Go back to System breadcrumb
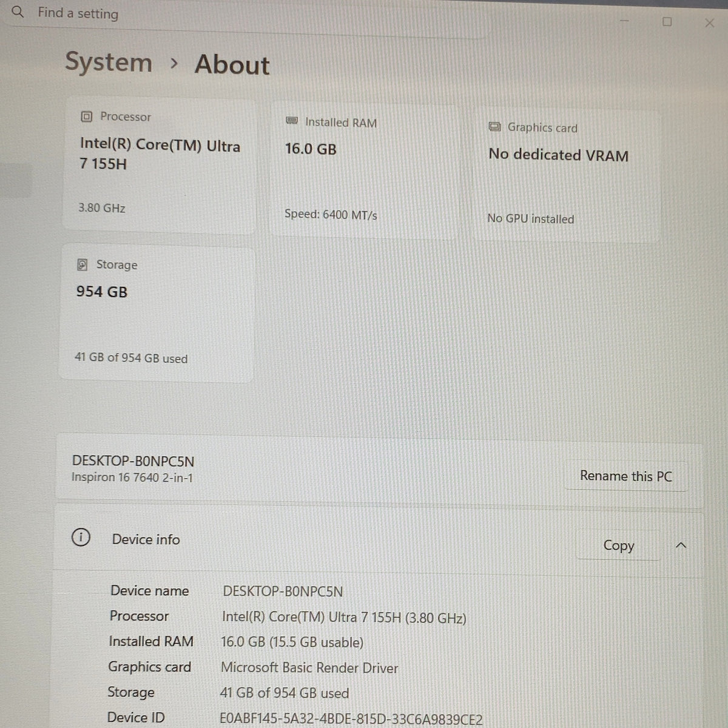Viewport: 728px width, 728px height. [109, 62]
